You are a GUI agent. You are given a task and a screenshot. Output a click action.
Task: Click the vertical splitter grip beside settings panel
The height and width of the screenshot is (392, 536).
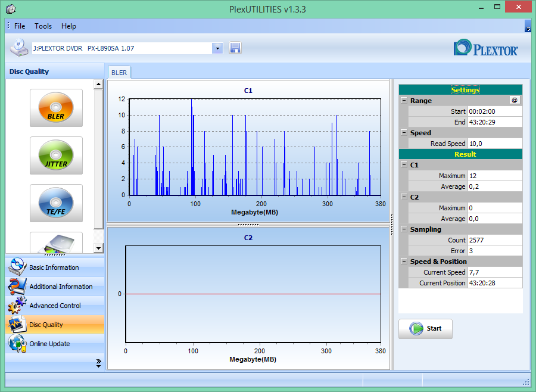click(392, 225)
